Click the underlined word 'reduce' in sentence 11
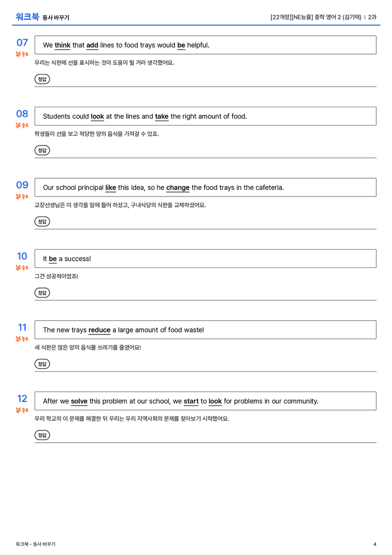392x555 pixels. (100, 330)
